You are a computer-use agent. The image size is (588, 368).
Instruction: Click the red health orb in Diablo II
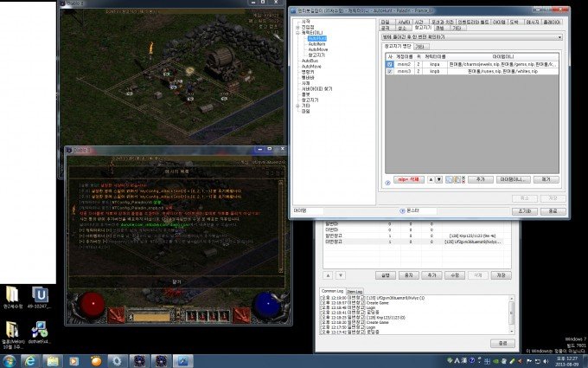93,304
